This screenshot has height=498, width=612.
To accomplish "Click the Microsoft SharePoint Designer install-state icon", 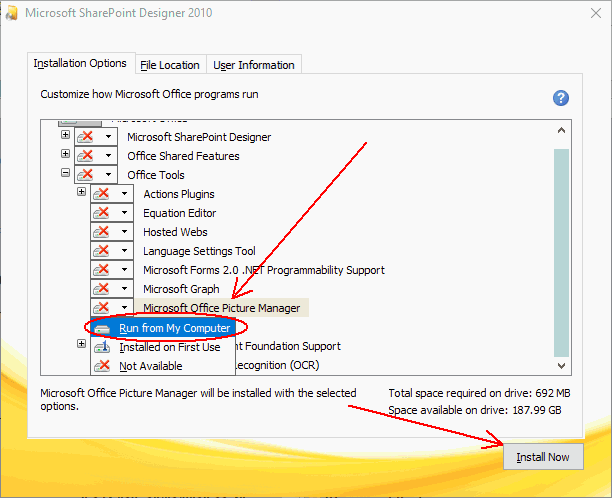I will click(x=85, y=137).
